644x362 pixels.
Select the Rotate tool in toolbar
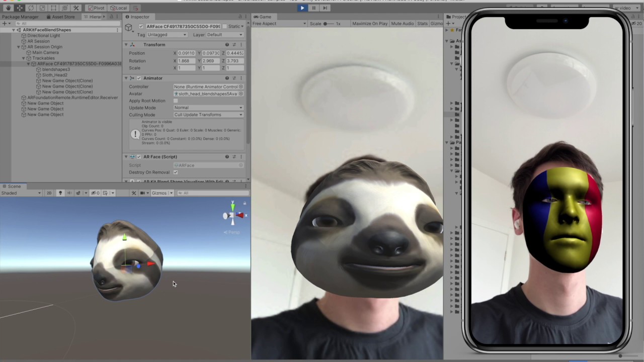(x=31, y=8)
